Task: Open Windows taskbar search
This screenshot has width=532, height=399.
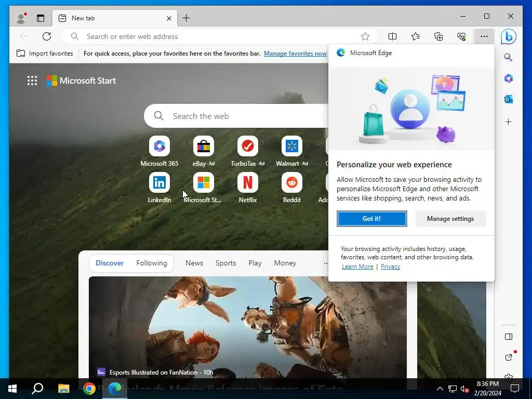Action: pos(37,389)
